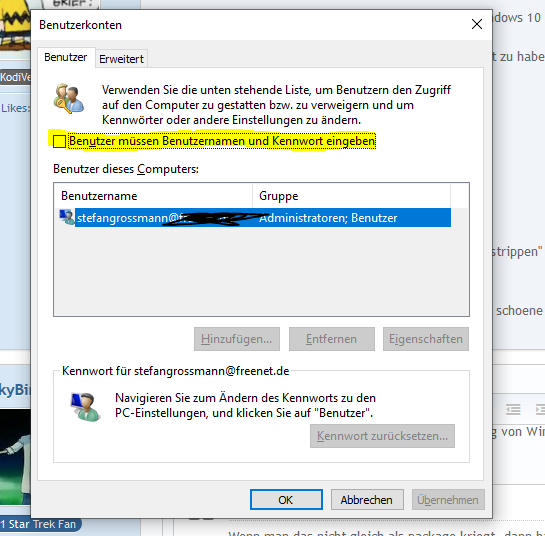Click the Hinzufügen... button
545x536 pixels.
click(x=237, y=339)
